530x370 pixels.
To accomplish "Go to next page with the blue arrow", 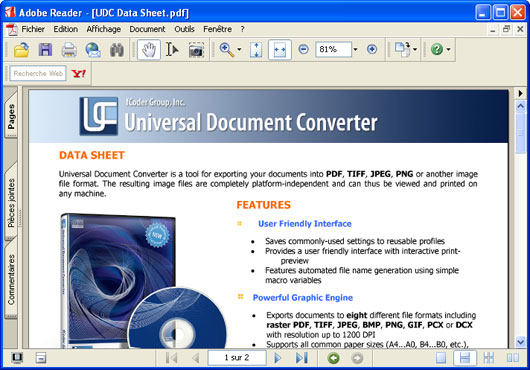I will pyautogui.click(x=278, y=358).
